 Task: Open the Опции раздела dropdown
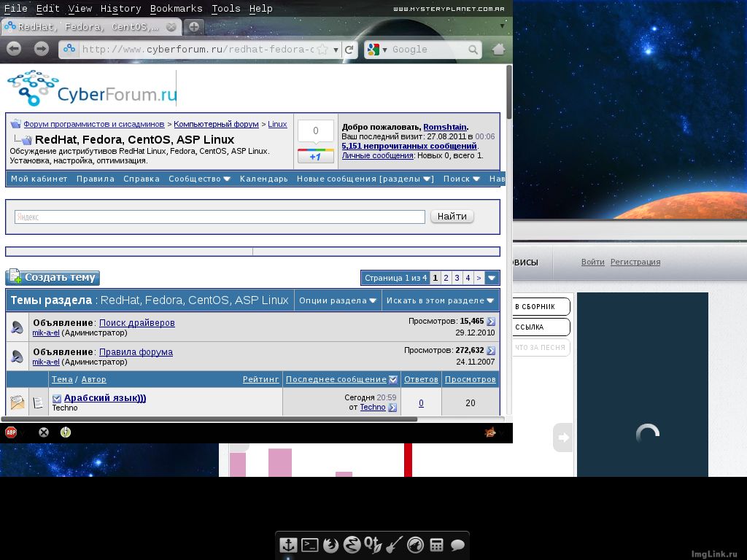point(338,300)
